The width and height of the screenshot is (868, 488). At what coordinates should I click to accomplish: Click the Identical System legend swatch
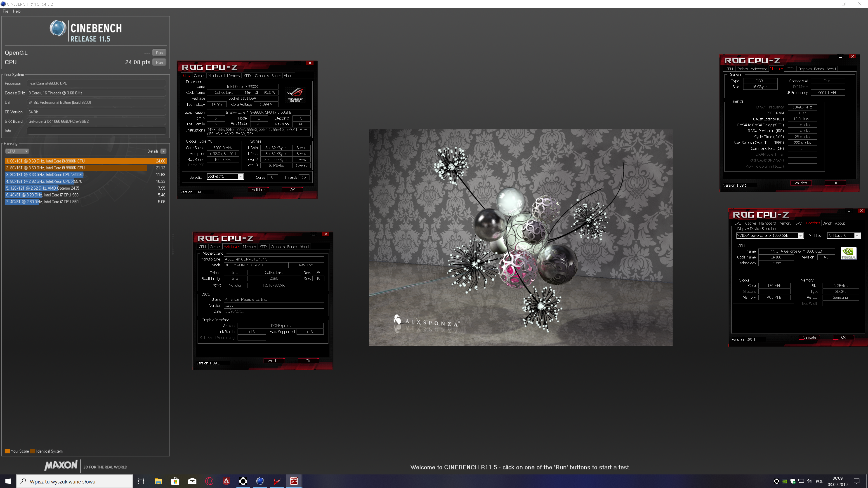33,451
